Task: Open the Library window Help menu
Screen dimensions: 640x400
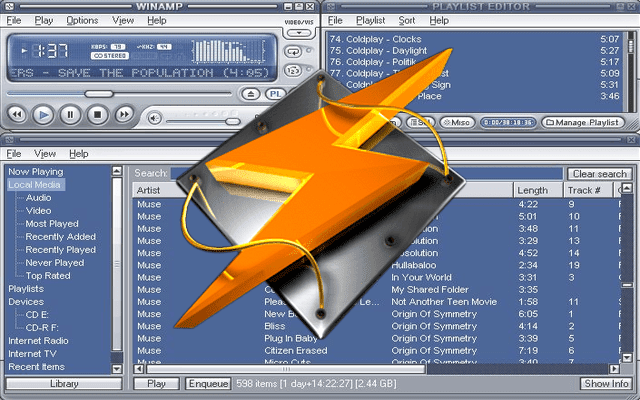Action: pyautogui.click(x=78, y=154)
